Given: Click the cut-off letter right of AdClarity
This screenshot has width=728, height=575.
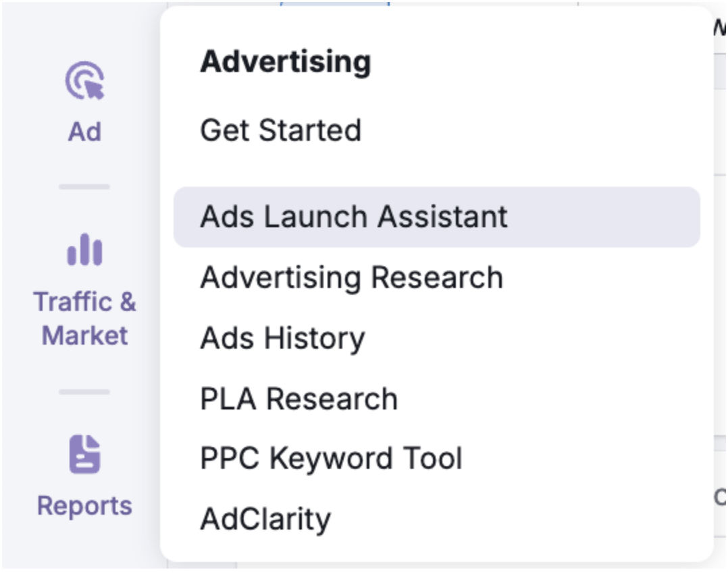Looking at the screenshot, I should pyautogui.click(x=720, y=497).
